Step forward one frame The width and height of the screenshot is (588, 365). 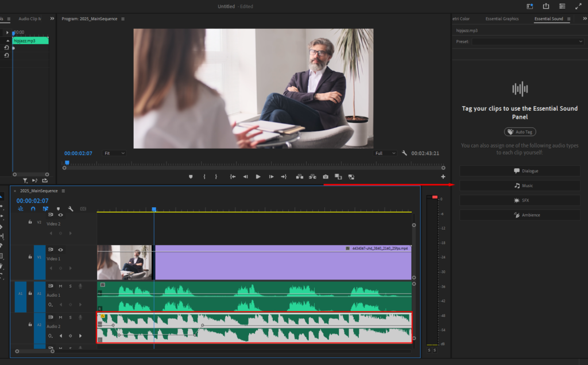[271, 177]
